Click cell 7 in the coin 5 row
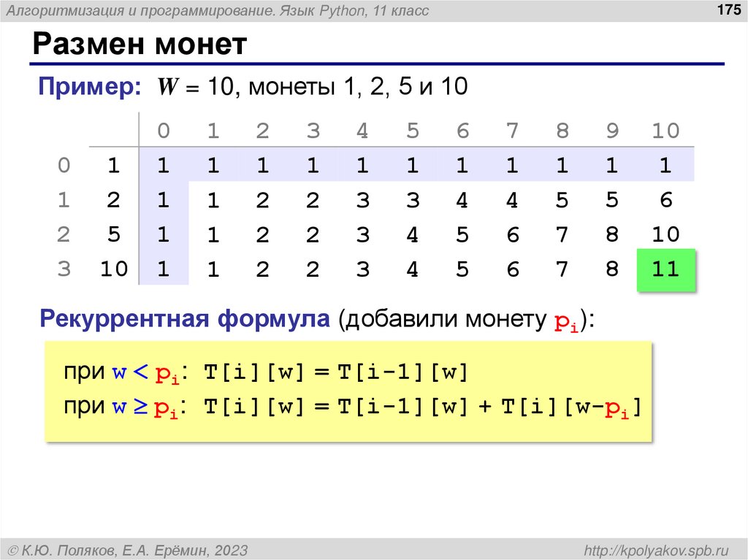 pos(562,234)
